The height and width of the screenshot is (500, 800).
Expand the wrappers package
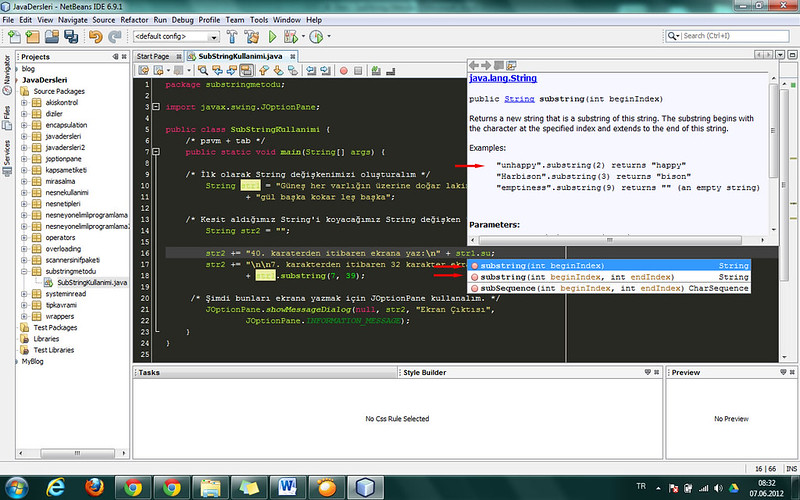(24, 316)
